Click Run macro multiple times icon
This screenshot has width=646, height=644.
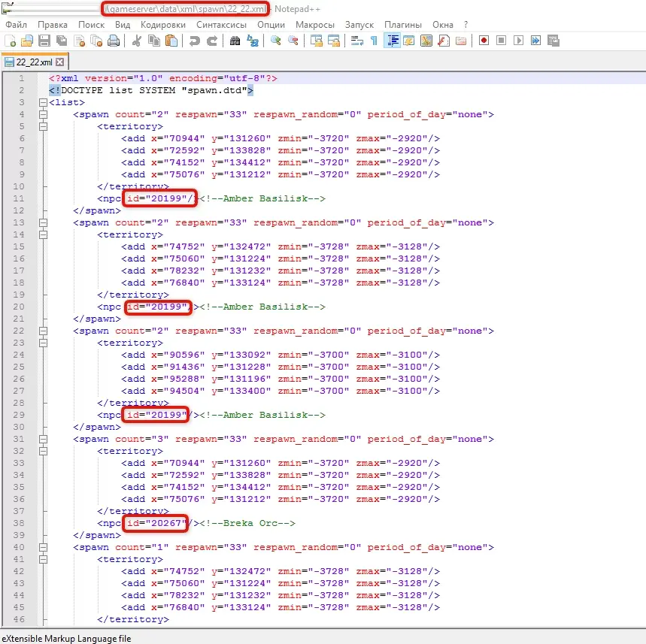click(x=536, y=41)
